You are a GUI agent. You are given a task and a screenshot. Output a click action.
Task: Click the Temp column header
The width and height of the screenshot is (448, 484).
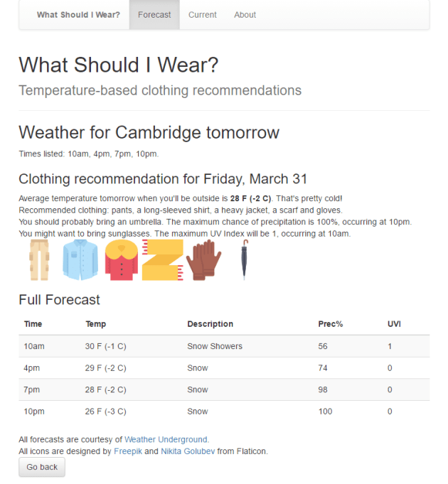click(96, 324)
